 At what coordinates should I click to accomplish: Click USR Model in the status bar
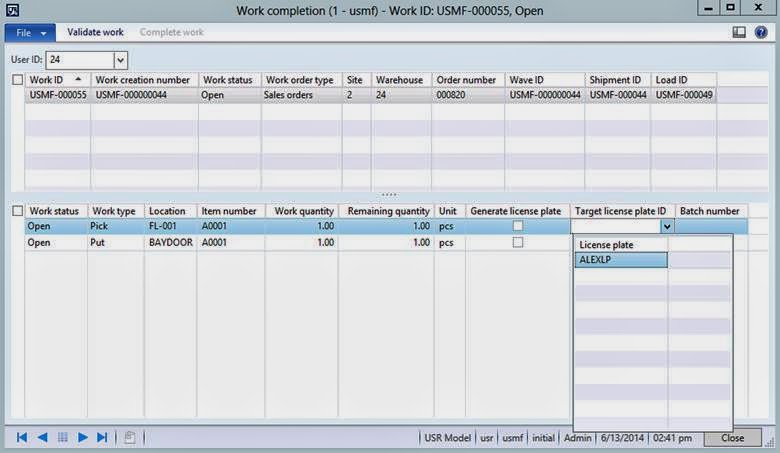tap(447, 438)
